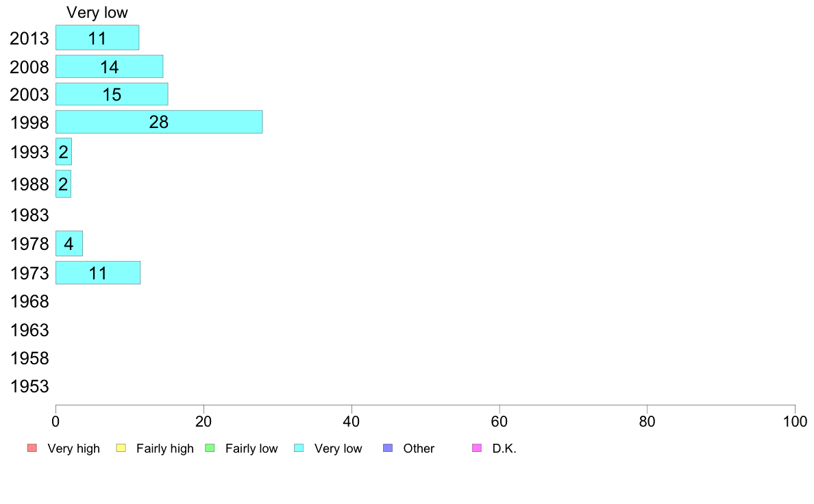Click the 1983 year axis label

coord(29,215)
